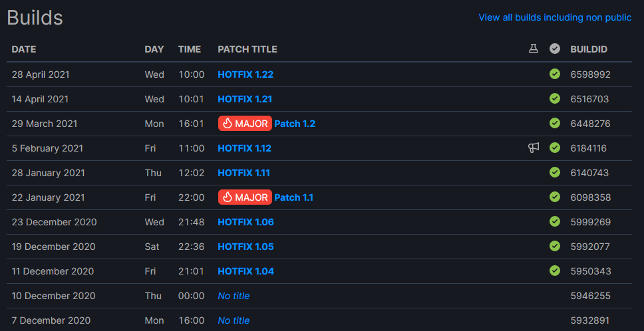The height and width of the screenshot is (331, 644).
Task: Click the red MAJOR badge beside Patch 1.2
Action: tap(245, 124)
